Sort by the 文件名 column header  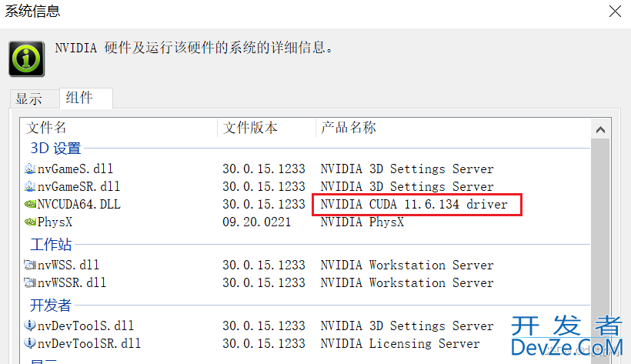click(46, 128)
